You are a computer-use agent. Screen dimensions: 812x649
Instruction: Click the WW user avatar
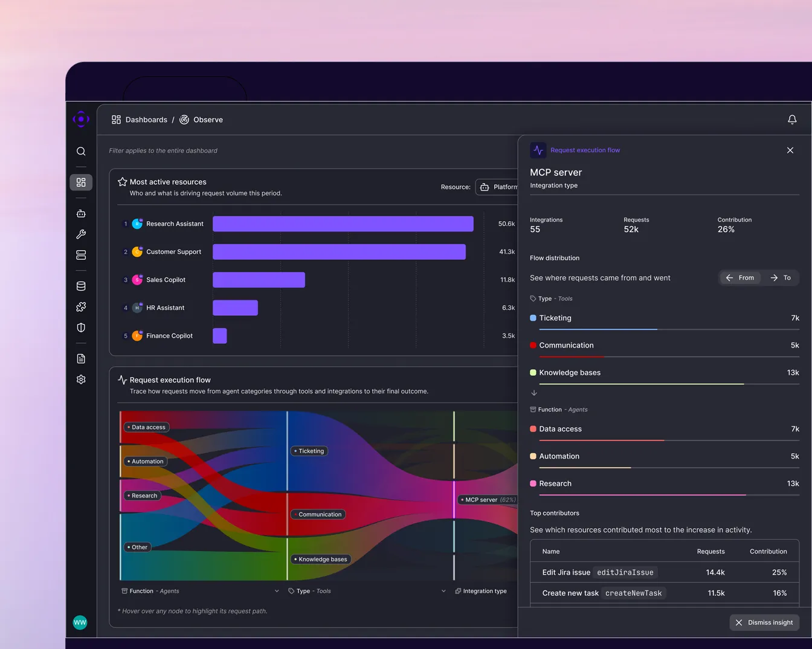click(x=80, y=622)
